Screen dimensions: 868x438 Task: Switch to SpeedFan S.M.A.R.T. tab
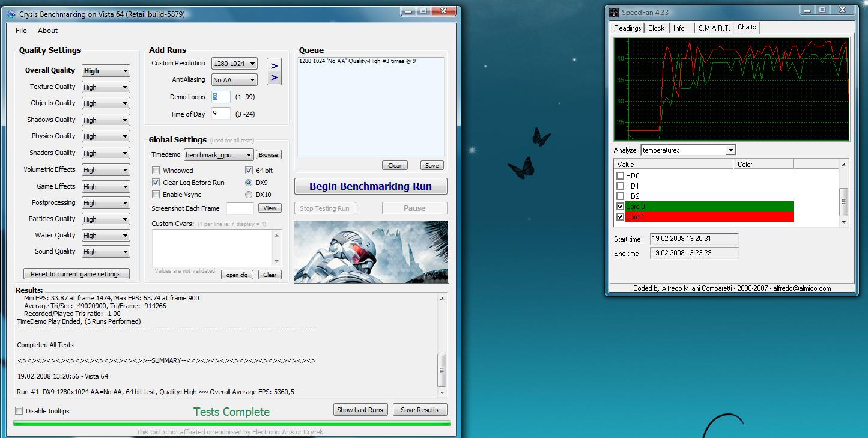714,28
